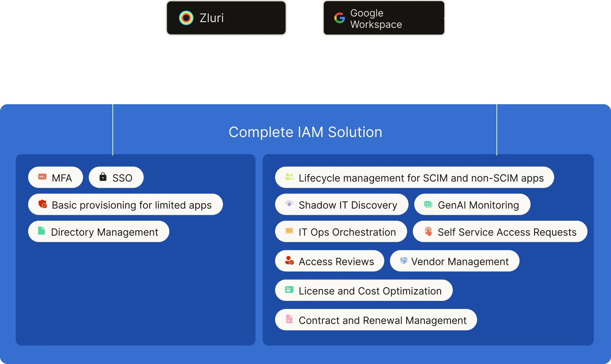Viewport: 611px width, 364px height.
Task: Click the green file icon for Directory Management
Action: click(41, 231)
